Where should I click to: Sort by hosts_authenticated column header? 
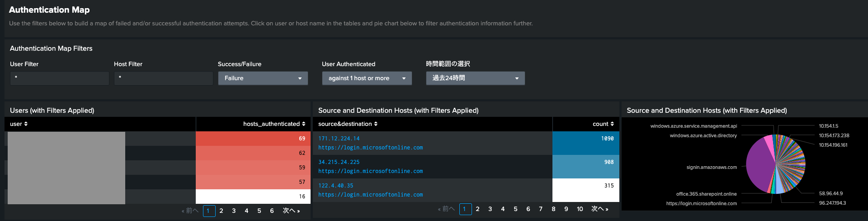tap(274, 124)
